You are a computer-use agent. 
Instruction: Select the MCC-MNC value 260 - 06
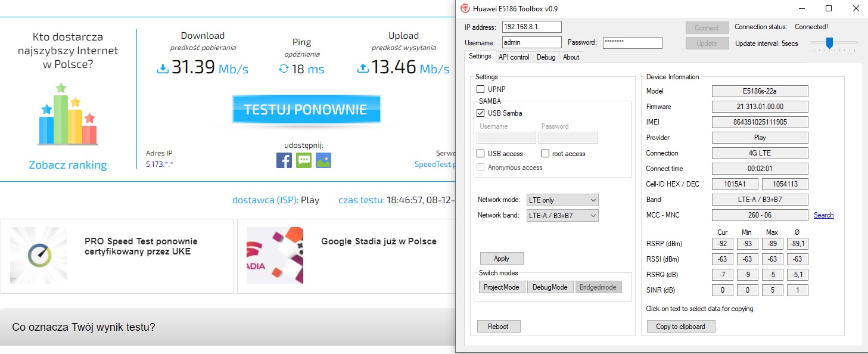coord(760,215)
